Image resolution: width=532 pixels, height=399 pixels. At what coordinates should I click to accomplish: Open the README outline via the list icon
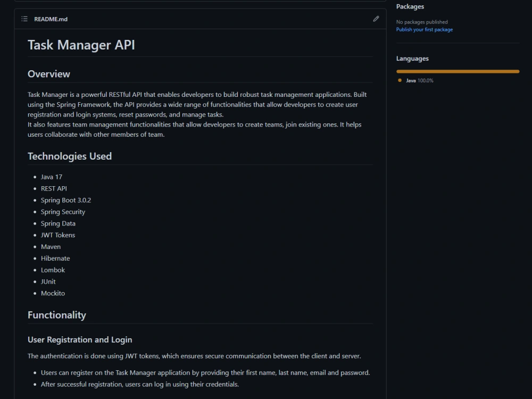click(24, 19)
